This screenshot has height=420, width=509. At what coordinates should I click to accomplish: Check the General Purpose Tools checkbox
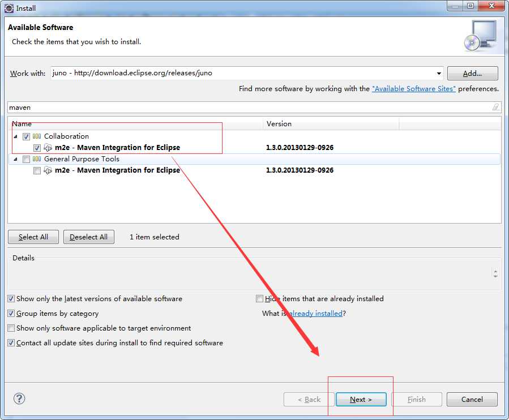[26, 160]
